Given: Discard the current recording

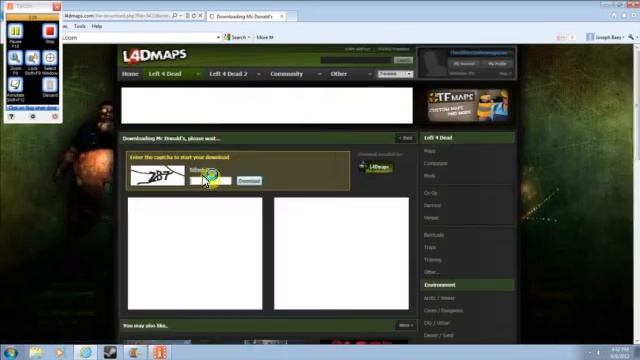Looking at the screenshot, I should (x=50, y=85).
